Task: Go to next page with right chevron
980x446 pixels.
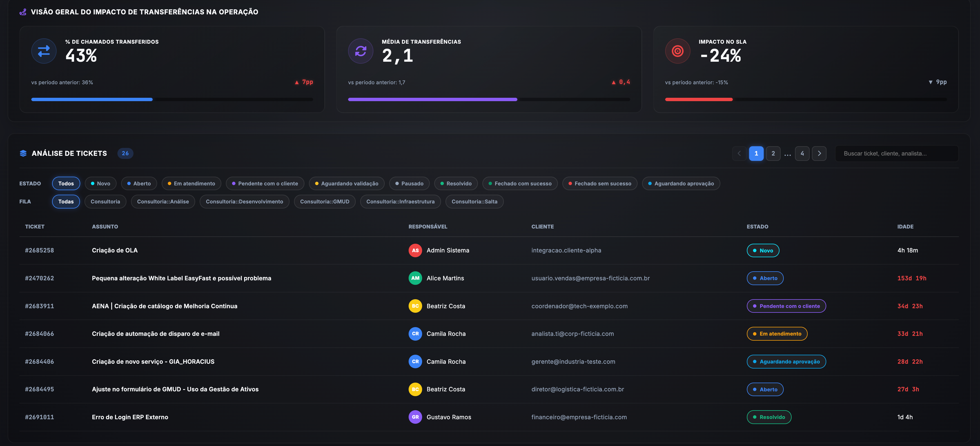Action: (819, 153)
